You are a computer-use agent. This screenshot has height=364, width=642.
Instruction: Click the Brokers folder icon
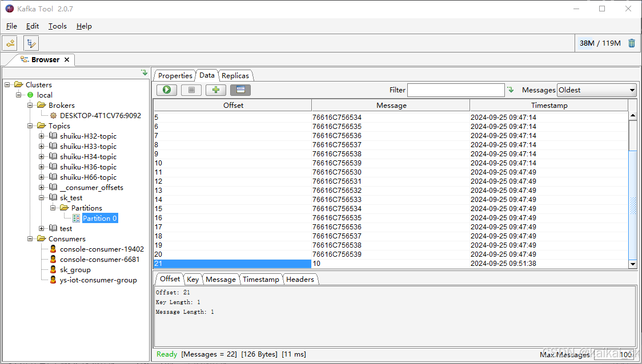[x=41, y=105]
